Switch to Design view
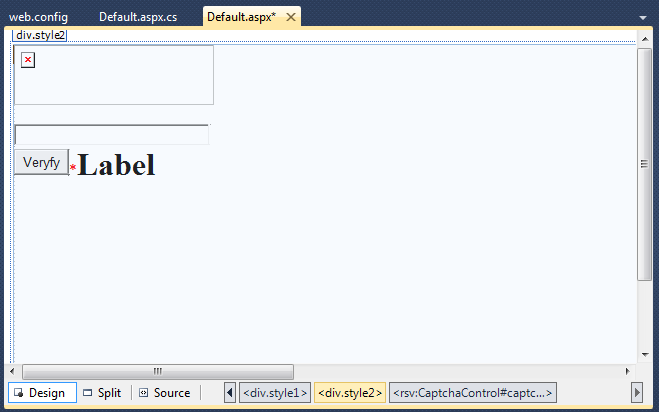 tap(42, 393)
